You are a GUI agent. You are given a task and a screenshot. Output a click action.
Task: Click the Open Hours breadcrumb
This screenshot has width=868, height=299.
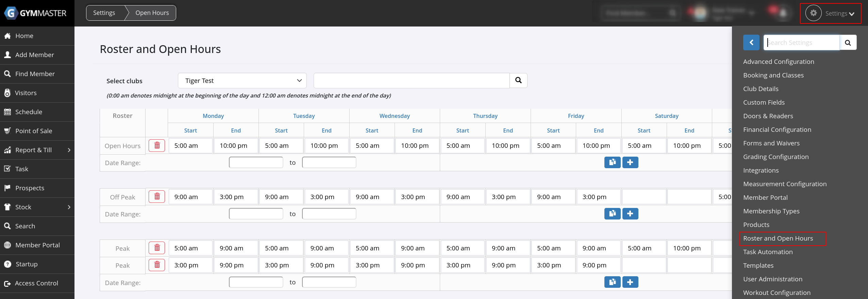click(152, 13)
